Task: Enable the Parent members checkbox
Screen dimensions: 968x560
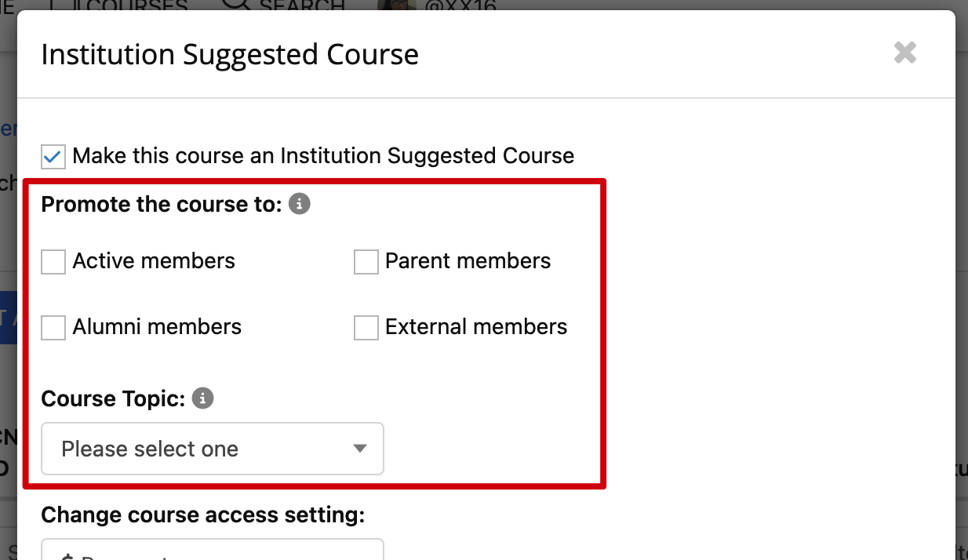Action: 366,261
